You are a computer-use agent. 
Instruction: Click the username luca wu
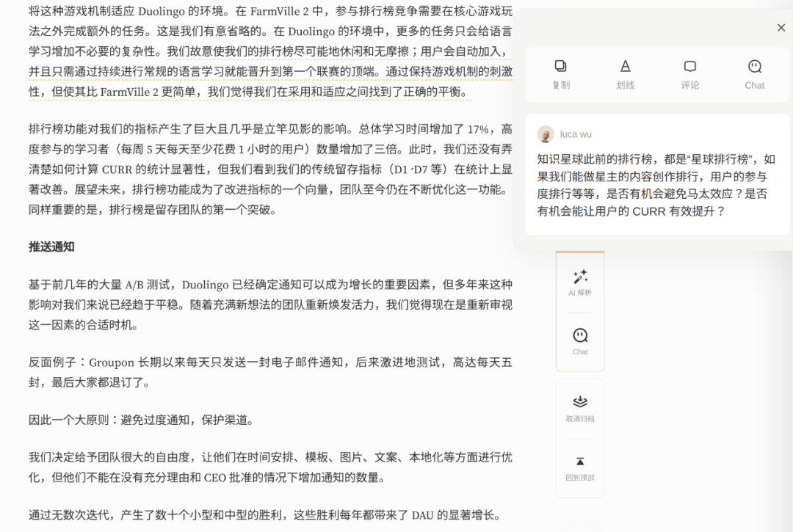click(576, 134)
